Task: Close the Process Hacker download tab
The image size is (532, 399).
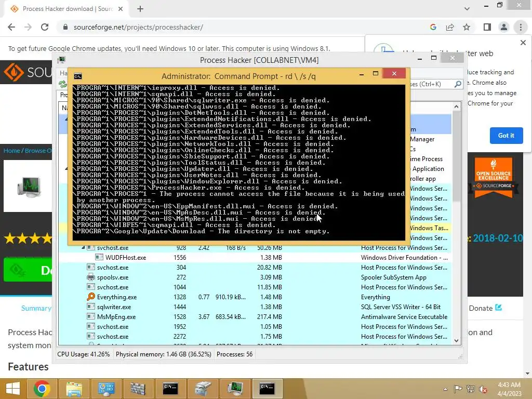Action: click(x=121, y=9)
